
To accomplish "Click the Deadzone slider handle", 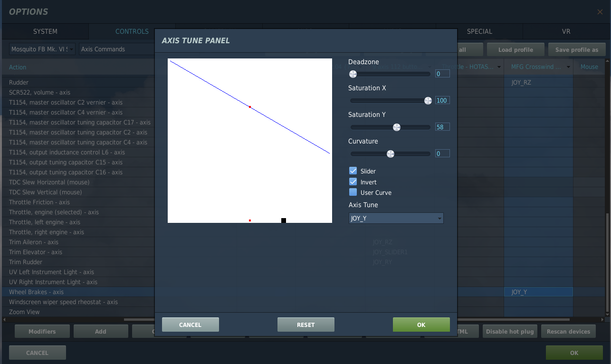I will pos(353,74).
